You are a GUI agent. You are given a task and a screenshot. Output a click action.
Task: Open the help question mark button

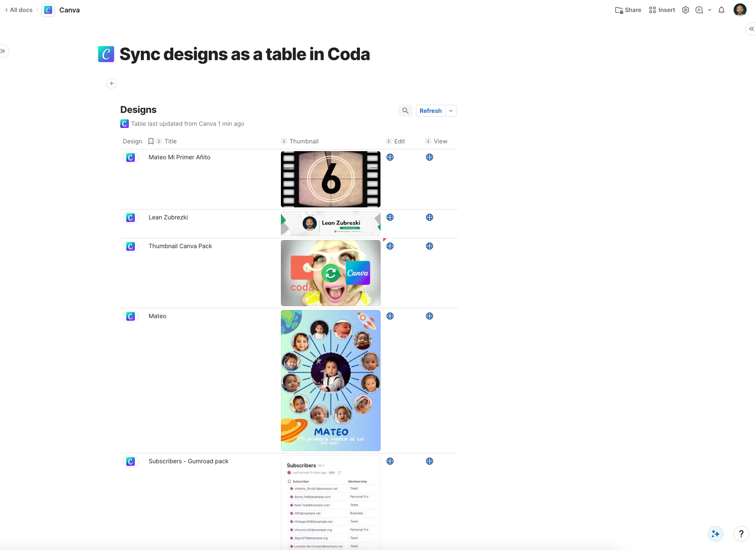[x=741, y=534]
